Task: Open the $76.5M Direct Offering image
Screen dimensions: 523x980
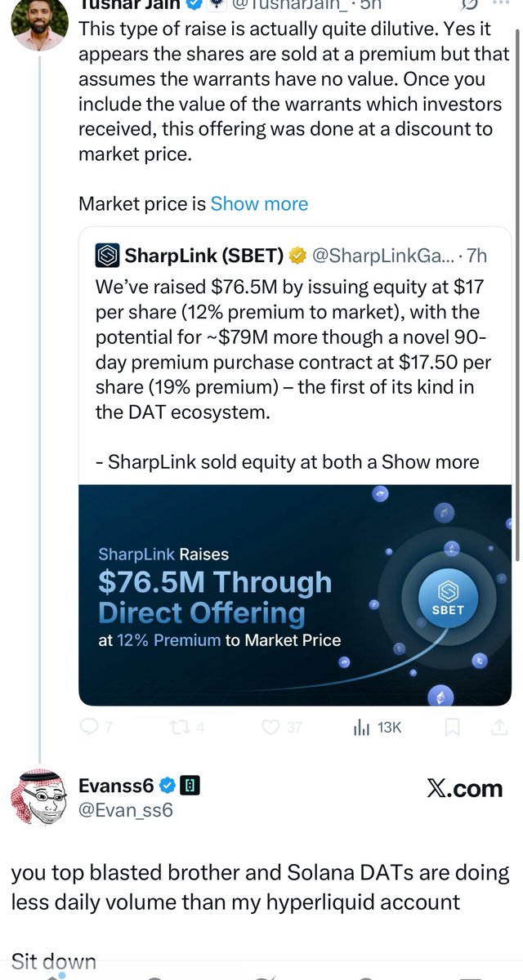Action: (294, 595)
